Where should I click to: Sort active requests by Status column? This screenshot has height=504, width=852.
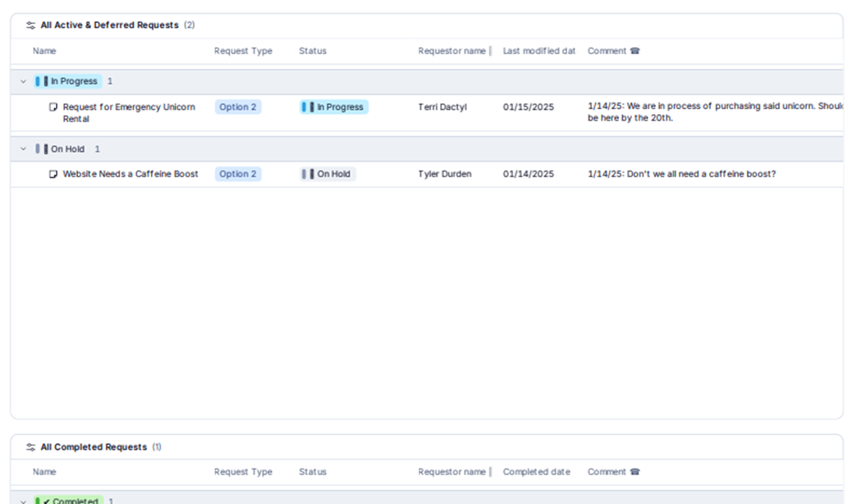pos(313,51)
